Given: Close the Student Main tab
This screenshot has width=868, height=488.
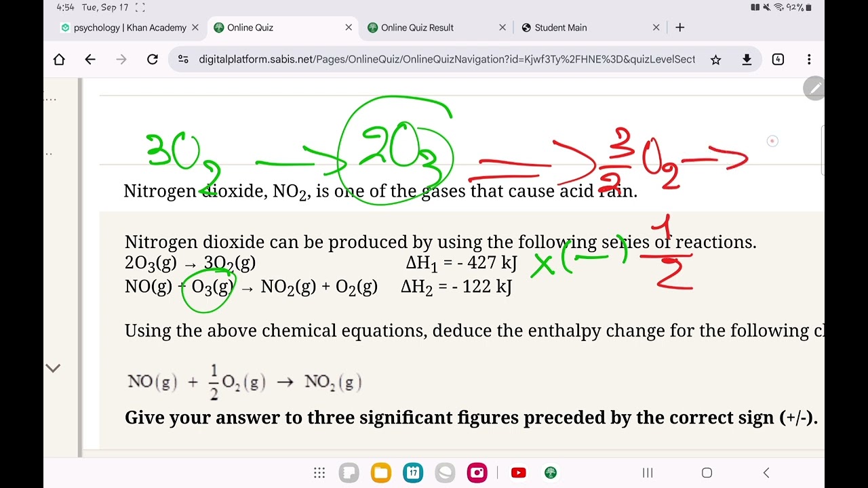Looking at the screenshot, I should (x=656, y=28).
